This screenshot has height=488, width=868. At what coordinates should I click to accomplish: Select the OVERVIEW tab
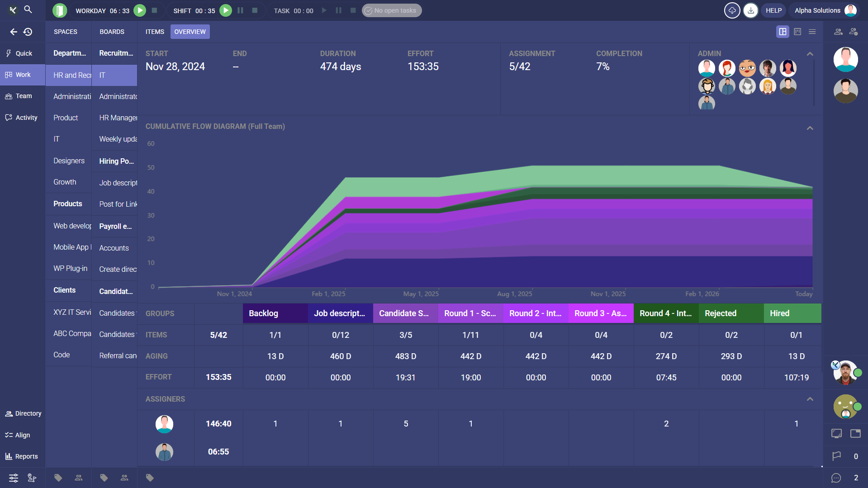click(x=190, y=32)
